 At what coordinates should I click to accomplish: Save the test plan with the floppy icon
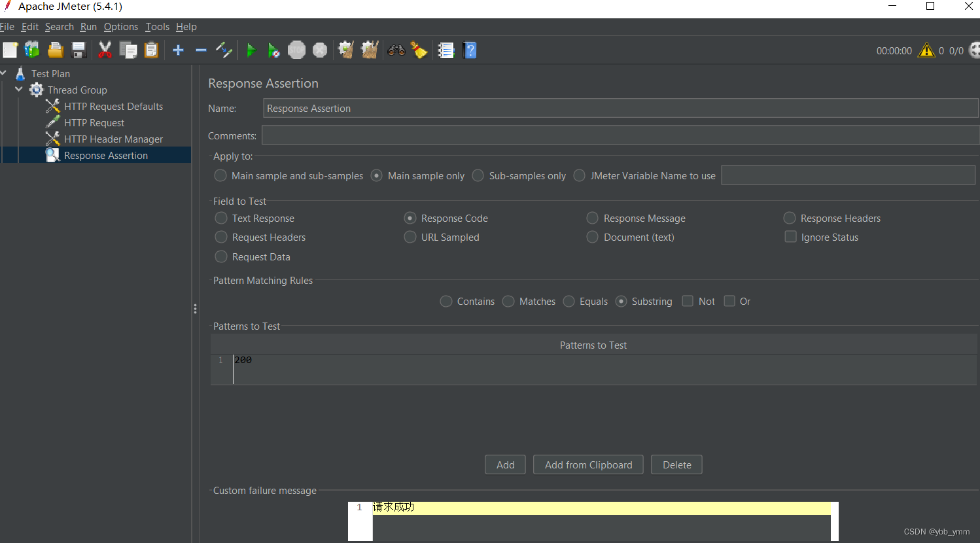coord(79,50)
